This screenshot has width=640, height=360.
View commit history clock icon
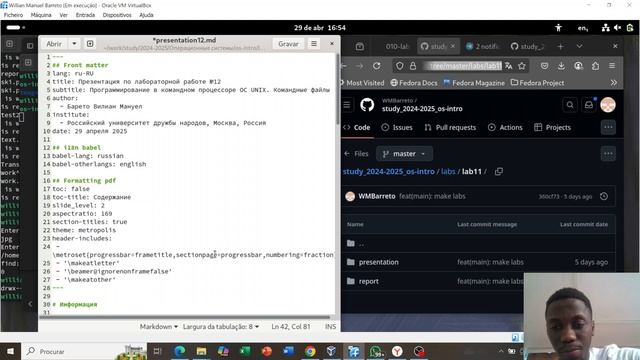click(x=604, y=196)
